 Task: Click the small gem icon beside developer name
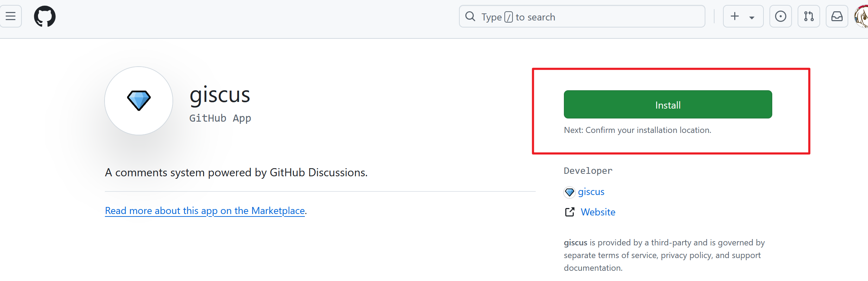coord(570,192)
